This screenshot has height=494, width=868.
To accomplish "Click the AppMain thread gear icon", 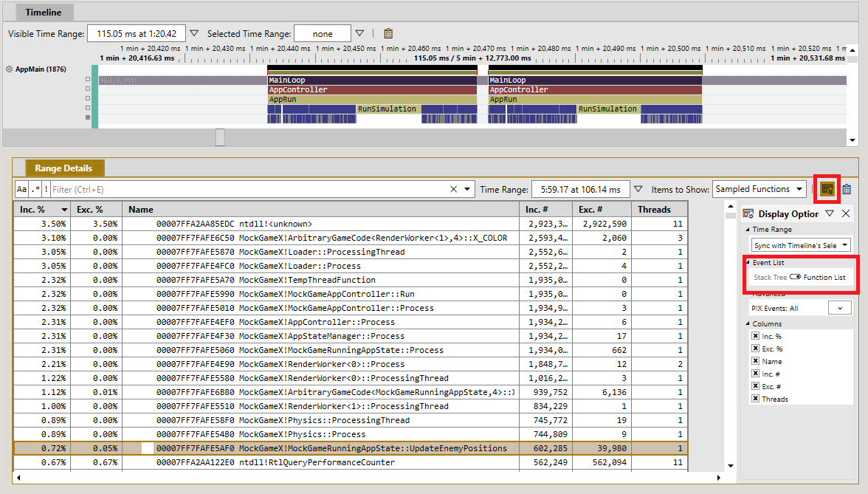I will pyautogui.click(x=10, y=69).
